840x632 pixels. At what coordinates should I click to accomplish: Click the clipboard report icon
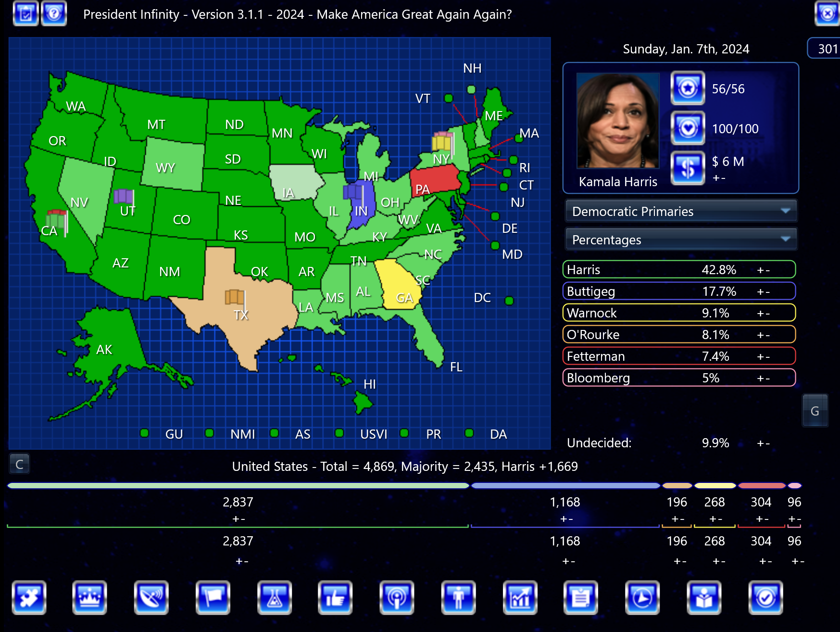[x=580, y=597]
